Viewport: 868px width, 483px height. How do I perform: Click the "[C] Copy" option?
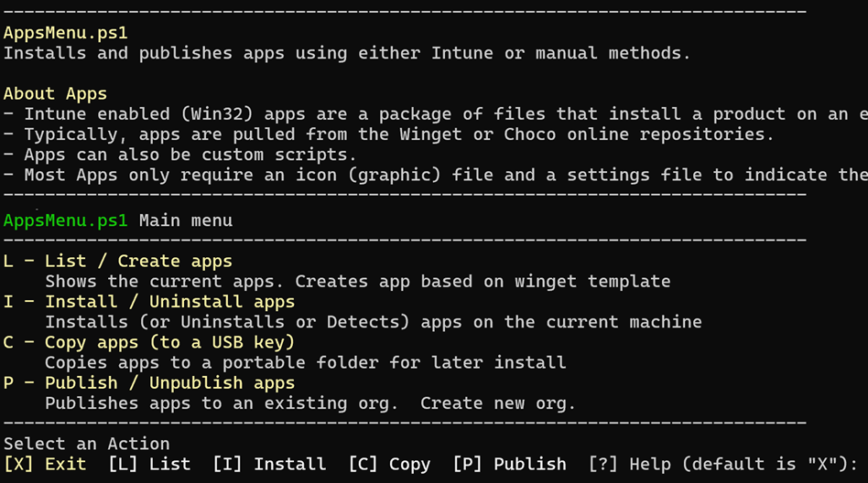click(388, 464)
